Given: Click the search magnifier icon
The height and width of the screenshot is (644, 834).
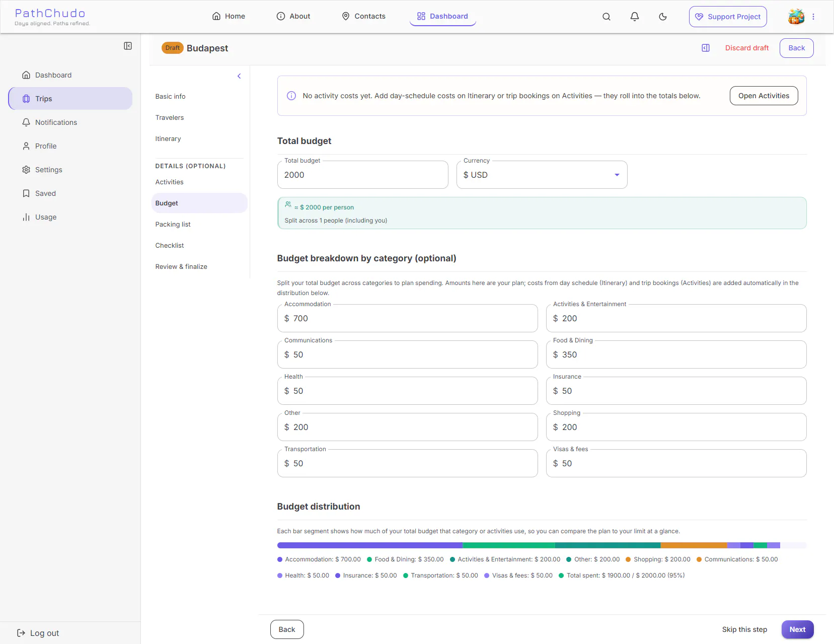Looking at the screenshot, I should (606, 17).
